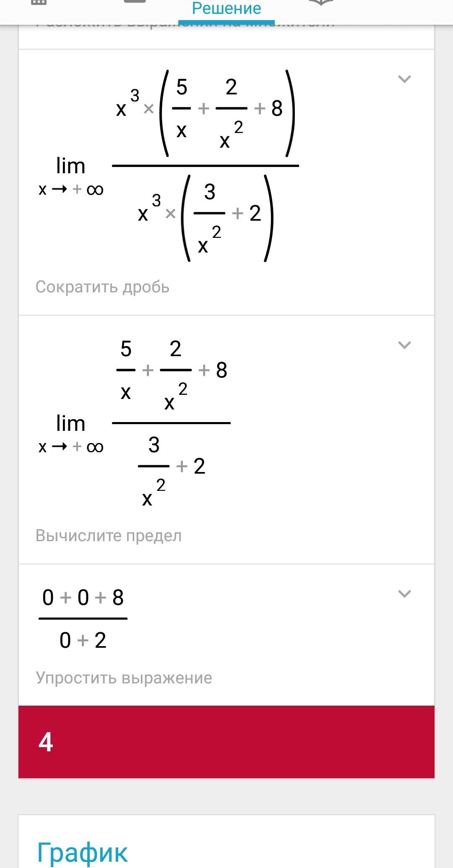Tap the denominator containing x³ times 3/x² + 2

click(x=206, y=217)
